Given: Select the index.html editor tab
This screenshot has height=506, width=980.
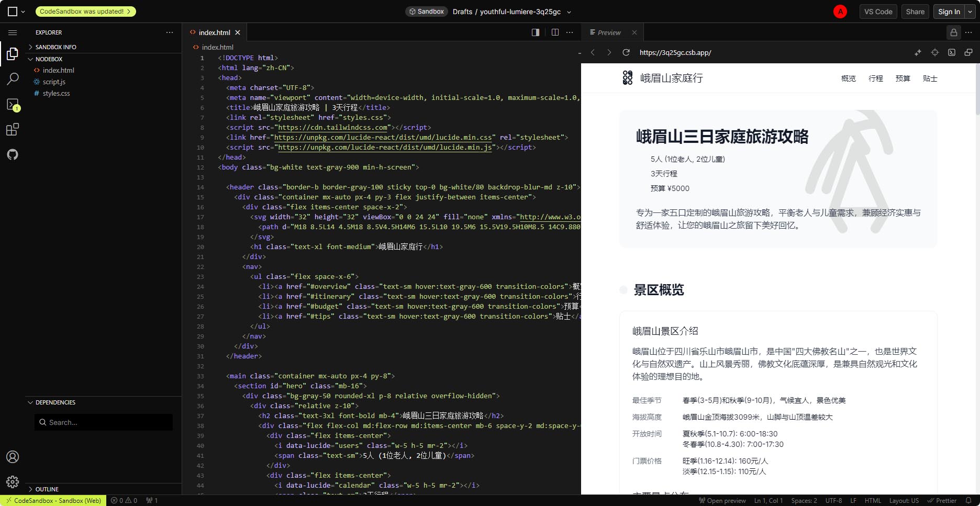Looking at the screenshot, I should click(214, 32).
